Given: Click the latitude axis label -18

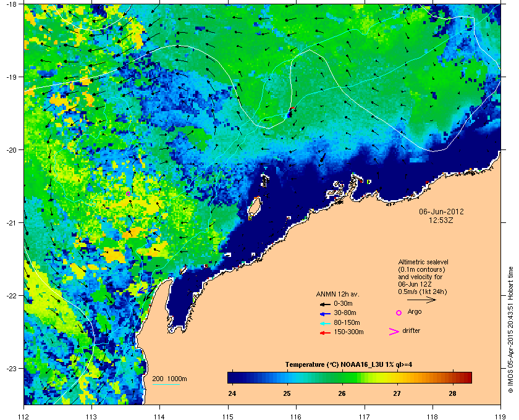Looking at the screenshot, I should click(x=12, y=4).
